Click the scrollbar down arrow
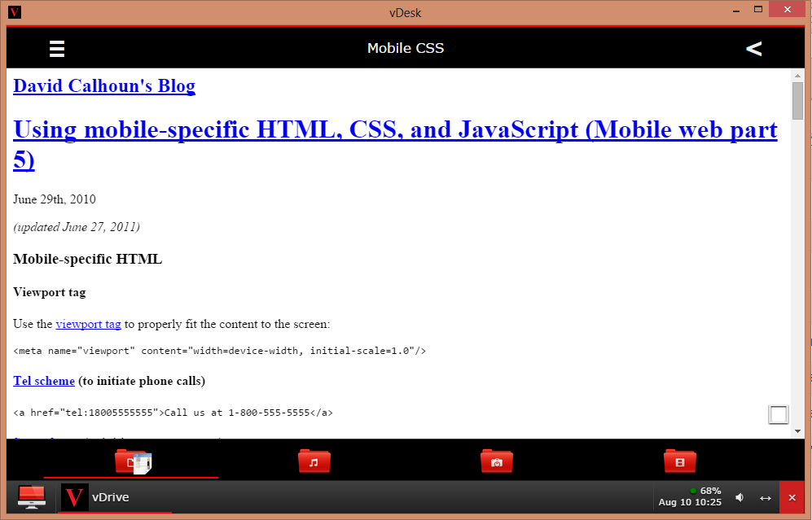 [x=797, y=431]
